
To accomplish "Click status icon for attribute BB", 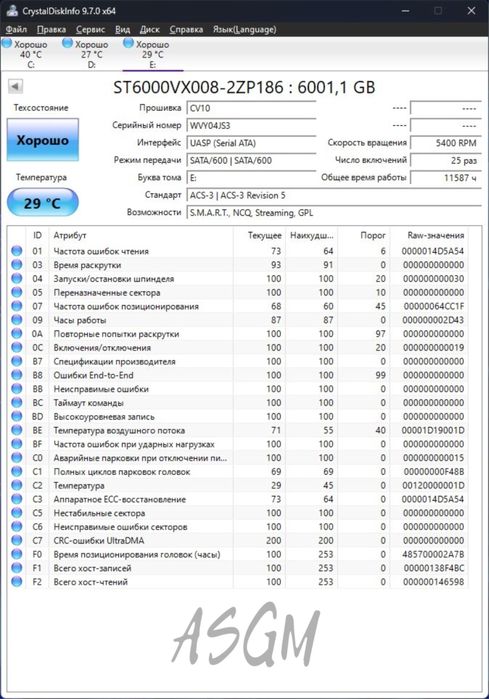I will [x=16, y=389].
